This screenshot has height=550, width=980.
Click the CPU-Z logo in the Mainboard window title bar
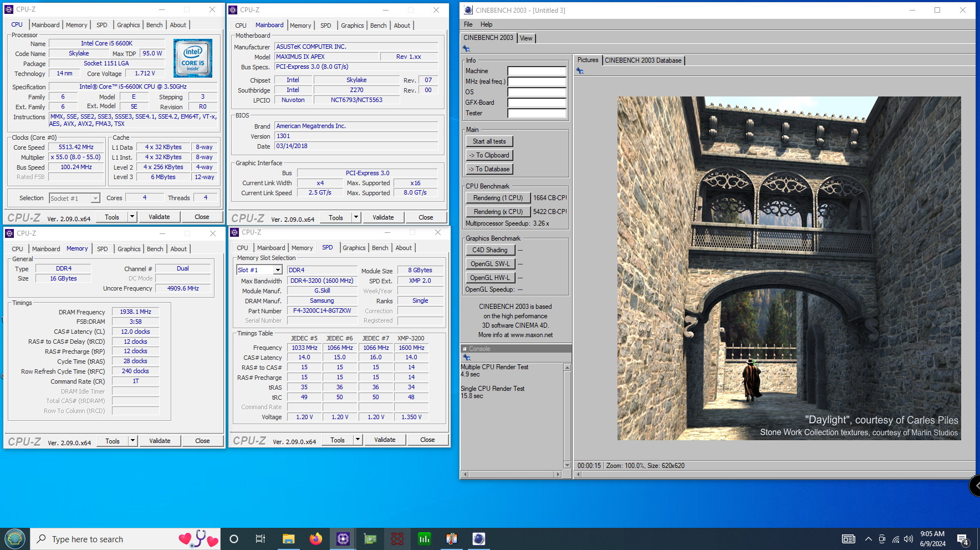233,10
